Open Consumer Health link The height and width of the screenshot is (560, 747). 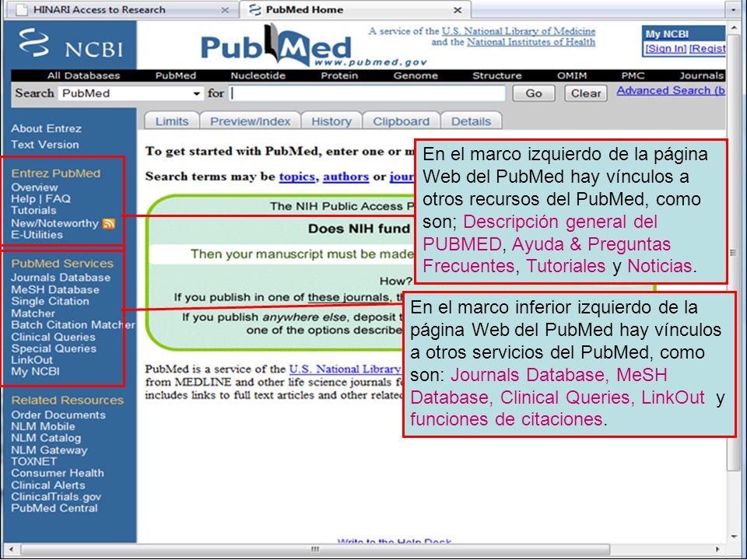coord(57,474)
